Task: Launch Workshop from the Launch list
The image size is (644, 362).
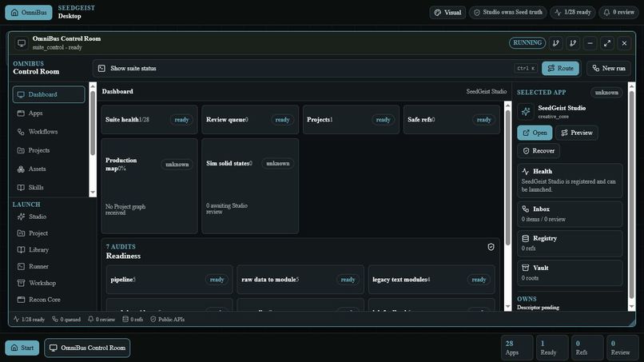Action: coord(52,283)
